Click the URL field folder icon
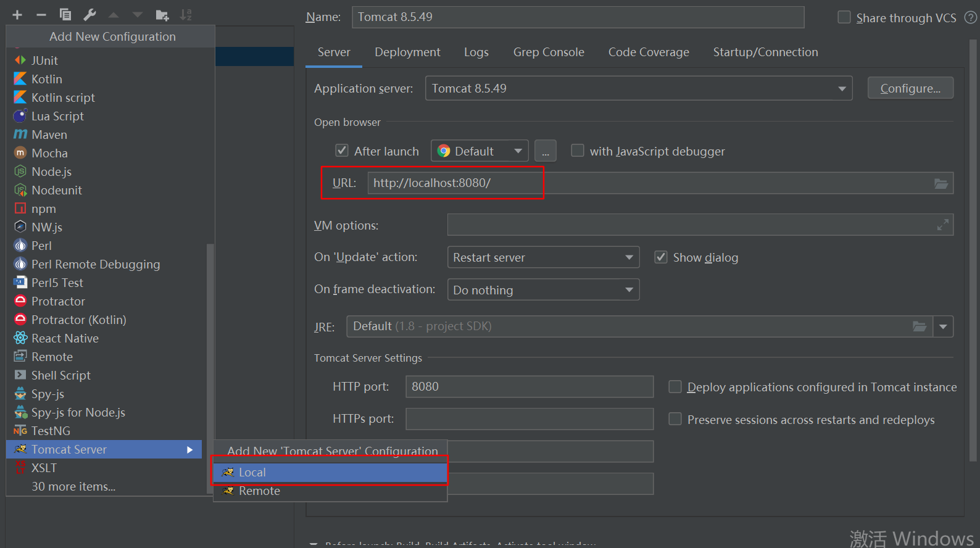This screenshot has width=980, height=548. [x=941, y=183]
